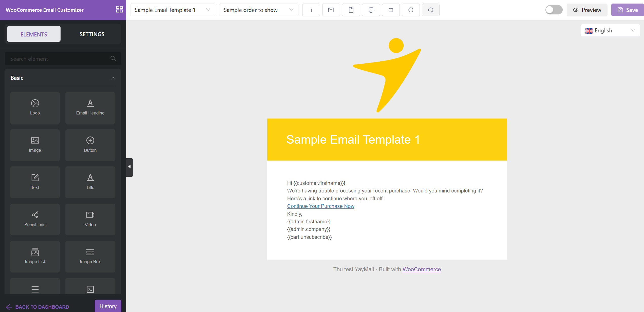This screenshot has width=644, height=312.
Task: Click the copy template icon
Action: [x=371, y=10]
